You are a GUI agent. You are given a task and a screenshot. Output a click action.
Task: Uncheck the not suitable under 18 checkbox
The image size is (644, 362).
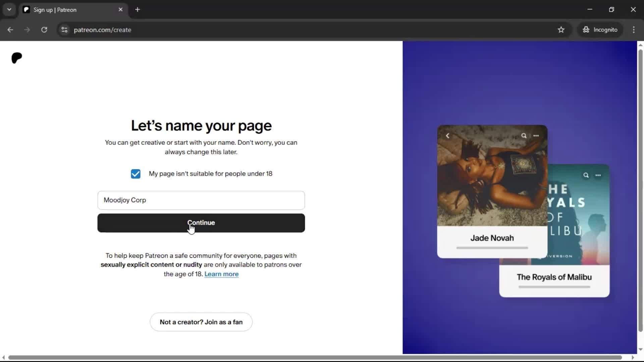click(x=136, y=174)
